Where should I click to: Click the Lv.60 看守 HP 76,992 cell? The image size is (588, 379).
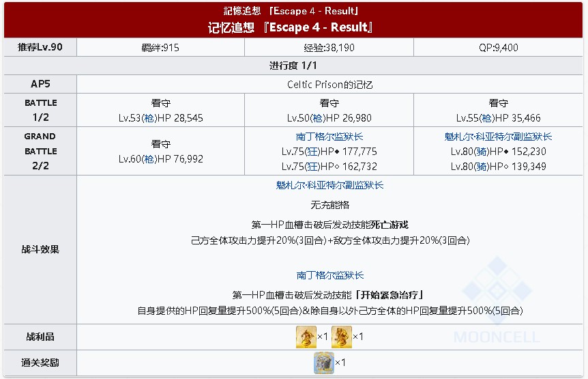161,152
